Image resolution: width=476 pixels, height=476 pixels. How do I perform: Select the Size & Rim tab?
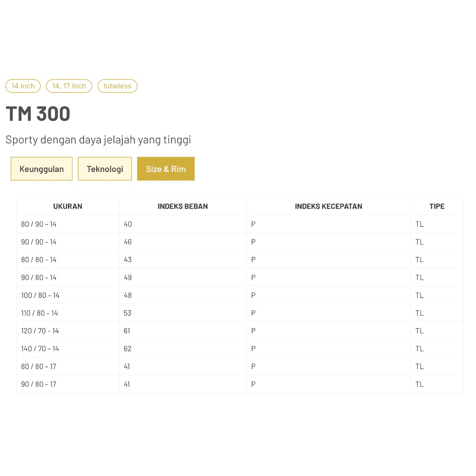pos(165,169)
